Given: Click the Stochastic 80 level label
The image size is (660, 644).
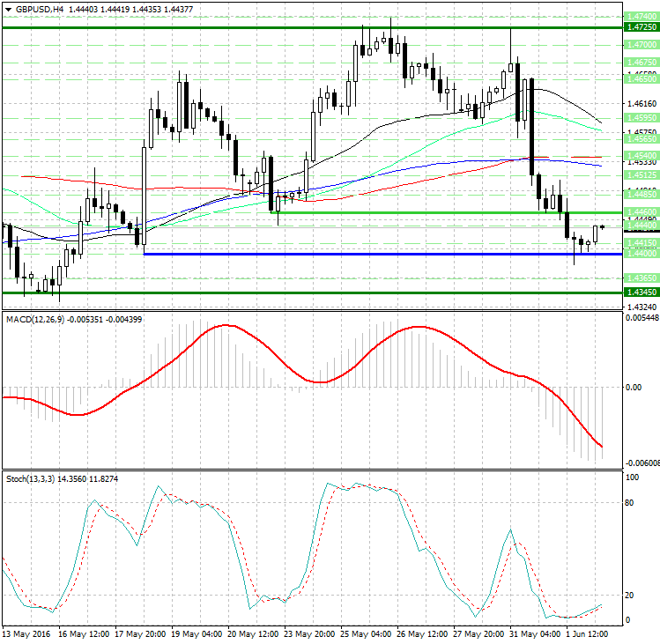Looking at the screenshot, I should pyautogui.click(x=631, y=503).
